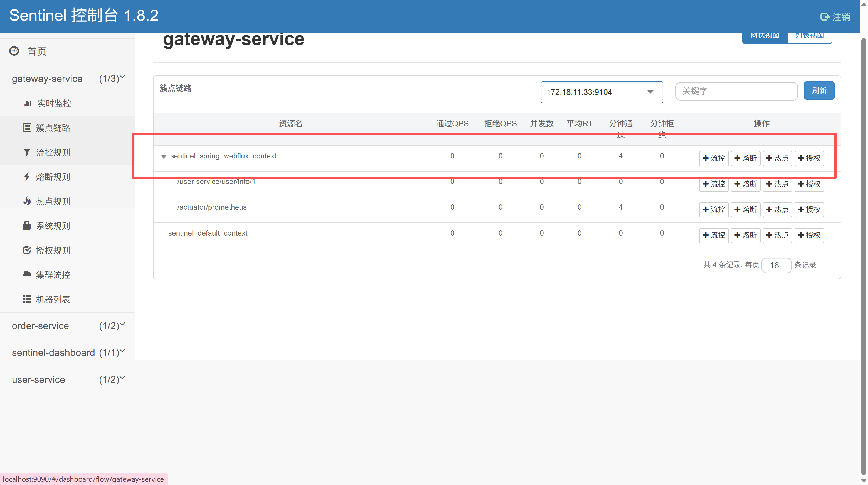
Task: Click the funnel icon beside 流控规则
Action: [27, 152]
